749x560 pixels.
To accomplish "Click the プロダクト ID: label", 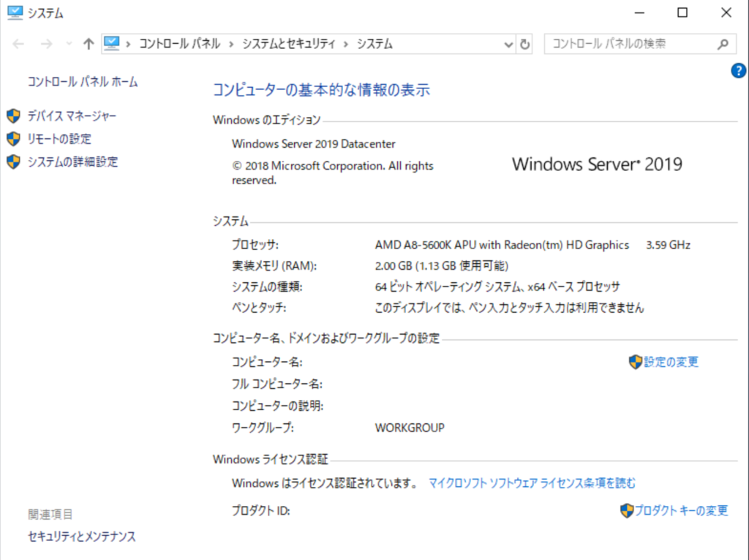I will tap(261, 510).
